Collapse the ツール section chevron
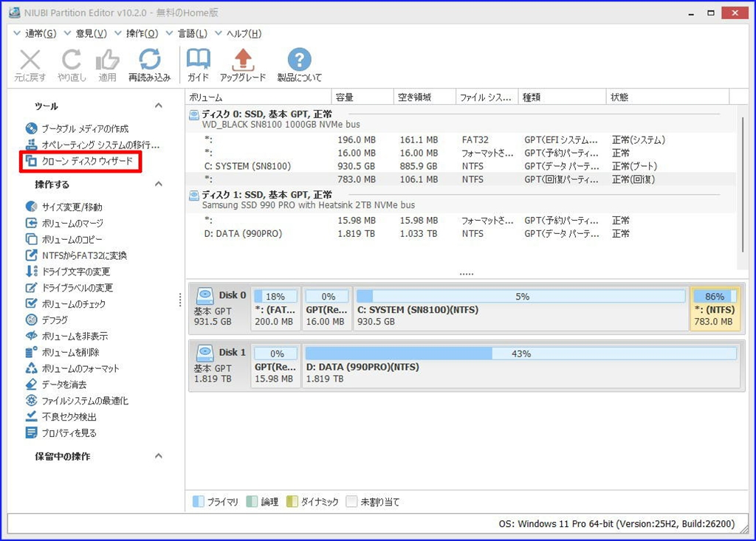 [159, 106]
